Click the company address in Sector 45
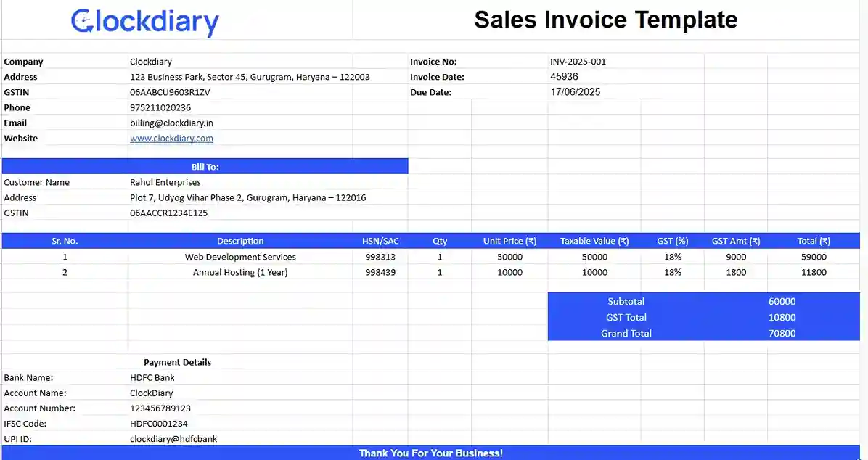The image size is (868, 460). (250, 77)
